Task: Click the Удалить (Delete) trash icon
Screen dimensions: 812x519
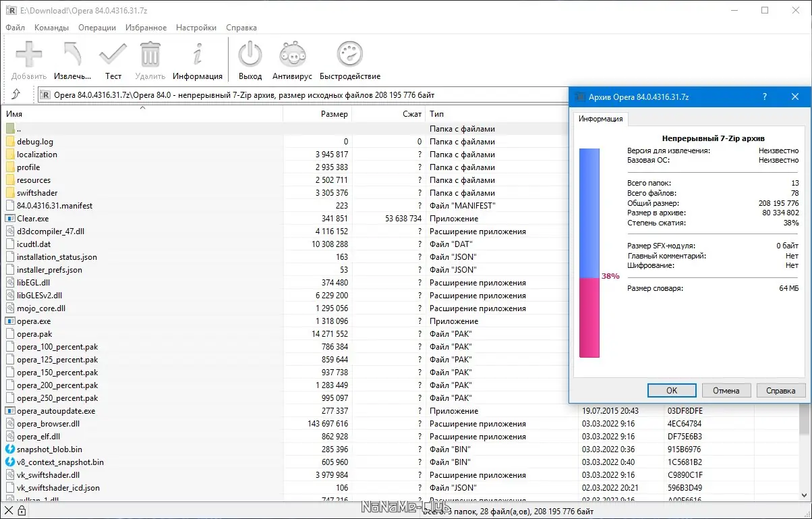Action: 149,53
